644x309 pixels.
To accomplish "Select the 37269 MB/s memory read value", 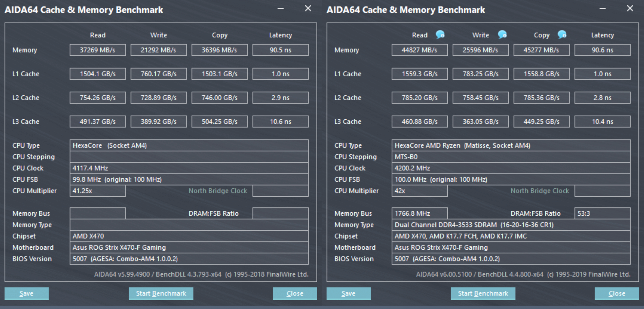I will (98, 50).
